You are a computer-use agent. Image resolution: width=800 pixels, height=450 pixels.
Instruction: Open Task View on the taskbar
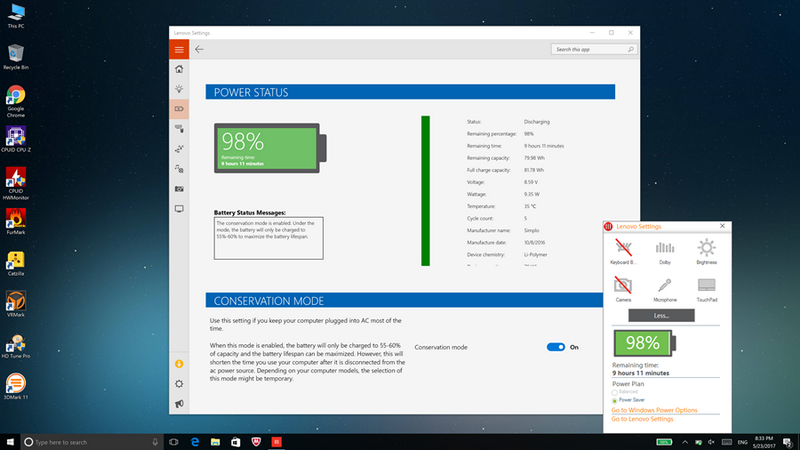point(173,442)
